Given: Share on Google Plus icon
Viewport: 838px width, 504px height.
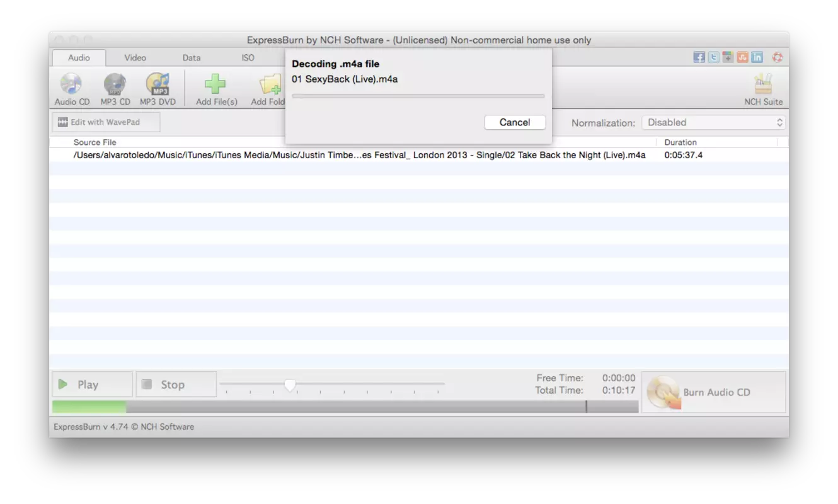Looking at the screenshot, I should (728, 57).
